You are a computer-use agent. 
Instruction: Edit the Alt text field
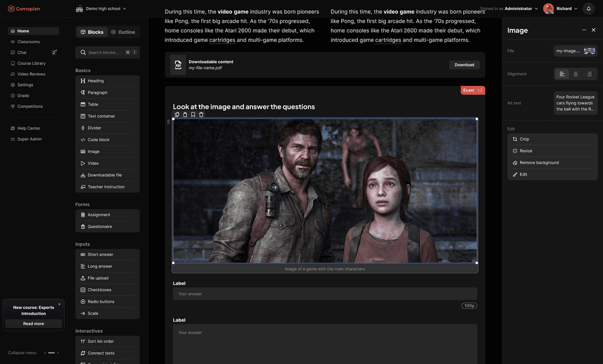(x=575, y=103)
